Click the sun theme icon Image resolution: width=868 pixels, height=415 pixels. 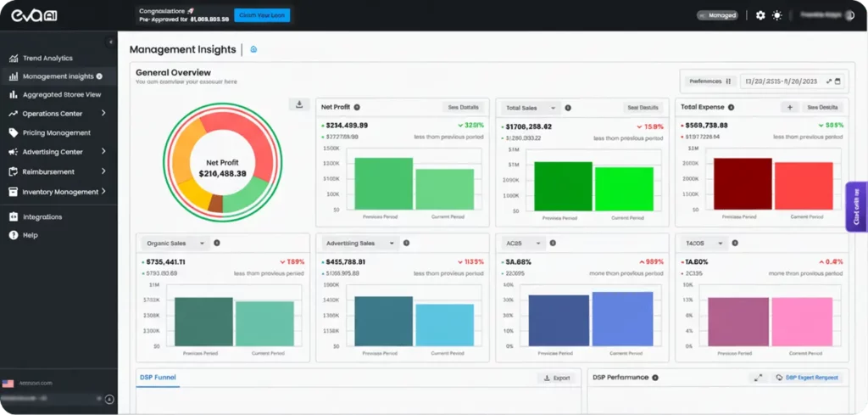(x=777, y=15)
